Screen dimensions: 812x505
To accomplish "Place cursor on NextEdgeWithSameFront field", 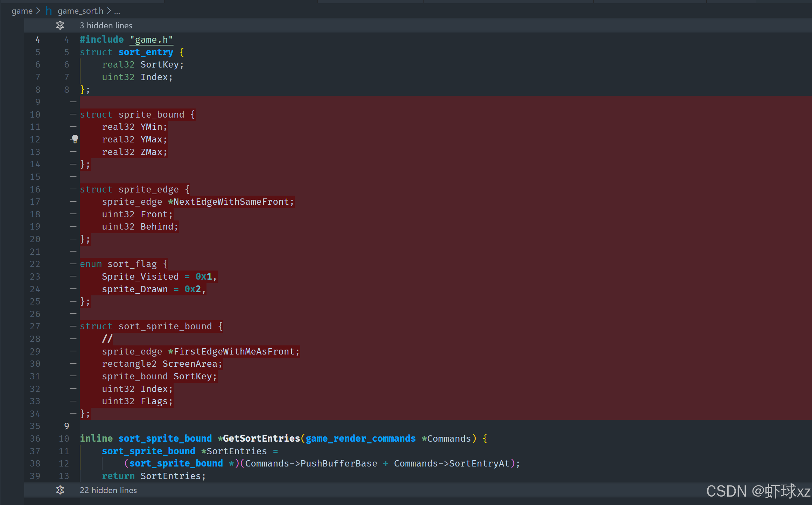I will [x=231, y=202].
